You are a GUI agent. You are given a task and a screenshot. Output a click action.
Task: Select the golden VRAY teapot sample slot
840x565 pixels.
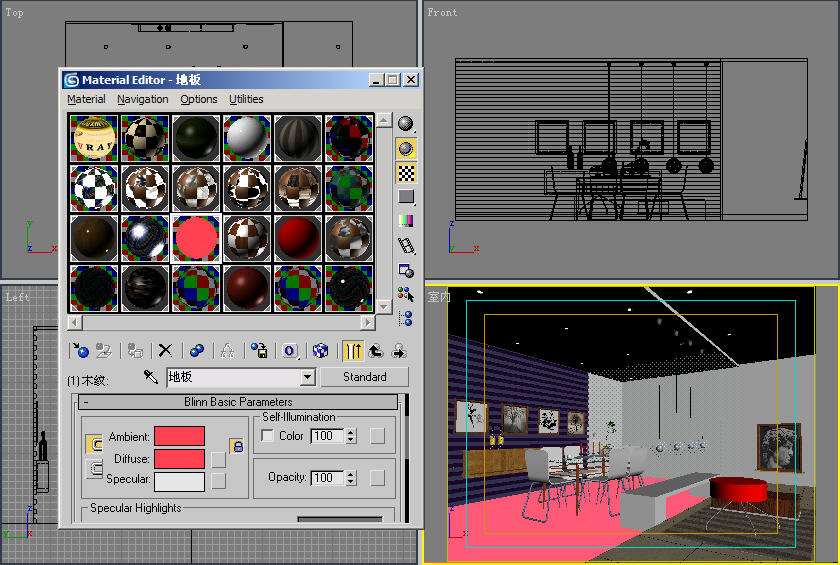[x=95, y=138]
